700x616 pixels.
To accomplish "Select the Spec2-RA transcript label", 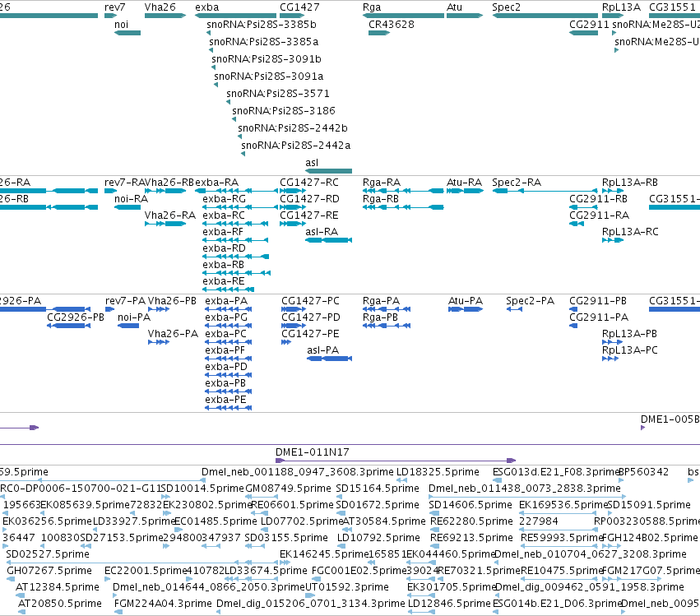I will tap(517, 182).
